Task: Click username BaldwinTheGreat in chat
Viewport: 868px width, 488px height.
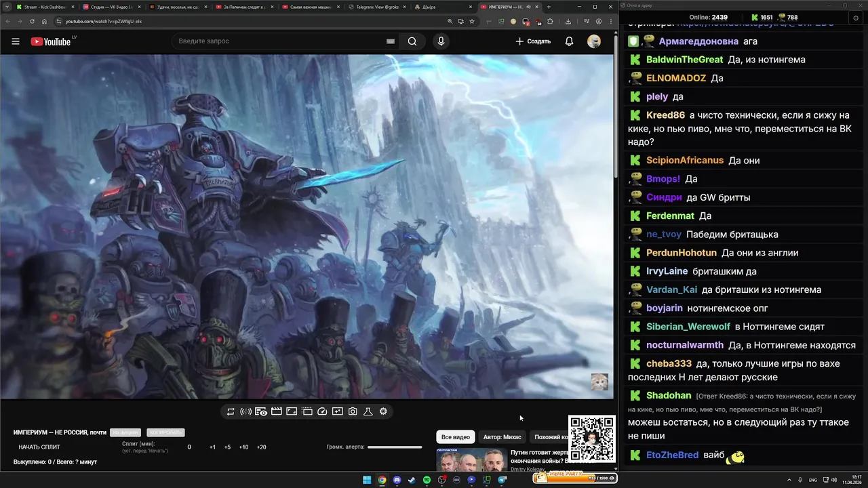Action: [685, 60]
